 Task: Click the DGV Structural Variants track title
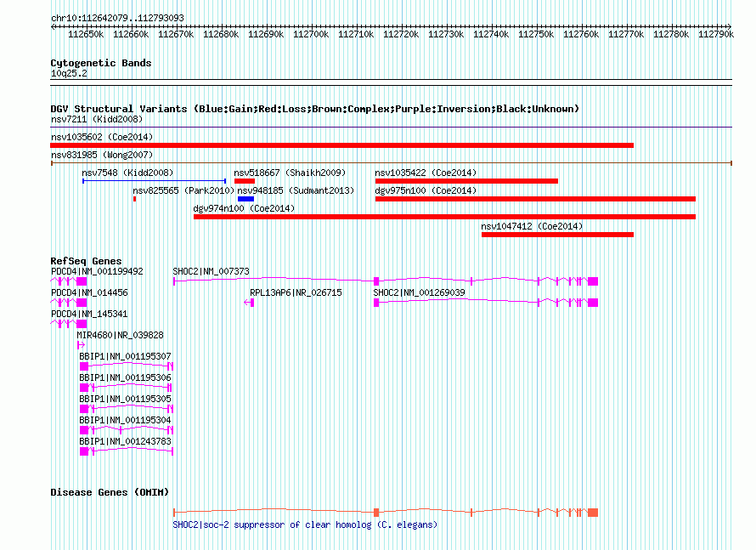(x=315, y=109)
